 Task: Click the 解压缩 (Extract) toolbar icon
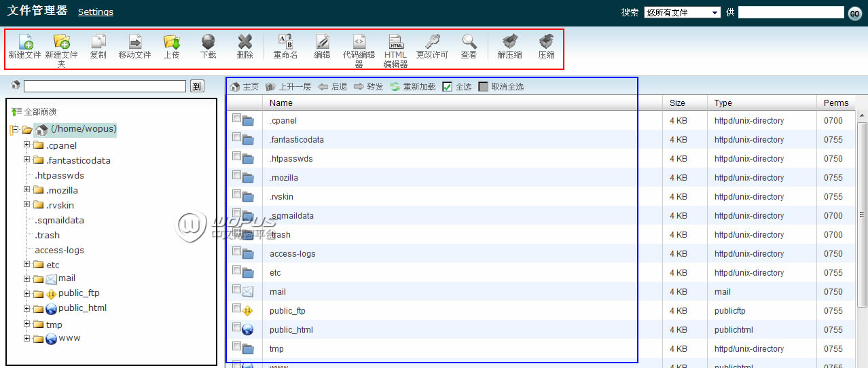[x=510, y=41]
